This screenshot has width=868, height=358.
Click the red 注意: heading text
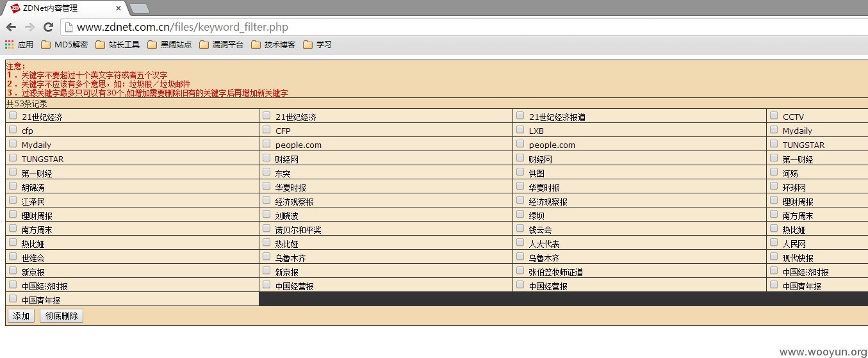(16, 66)
